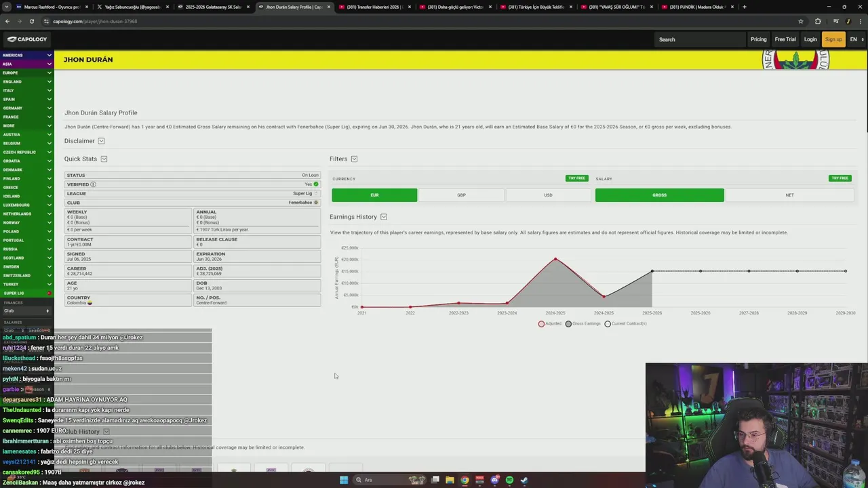Open File Explorer from the taskbar

[x=450, y=480]
